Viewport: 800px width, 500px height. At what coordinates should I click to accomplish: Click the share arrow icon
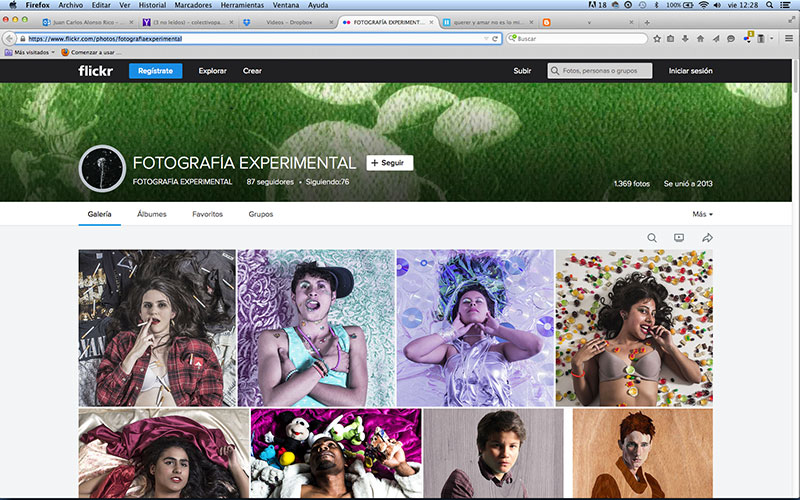point(707,238)
